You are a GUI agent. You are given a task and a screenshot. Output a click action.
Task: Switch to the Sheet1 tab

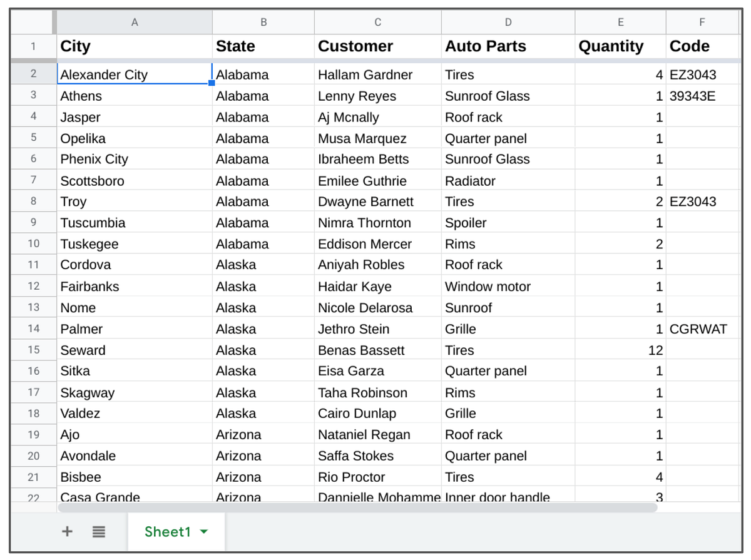[168, 531]
